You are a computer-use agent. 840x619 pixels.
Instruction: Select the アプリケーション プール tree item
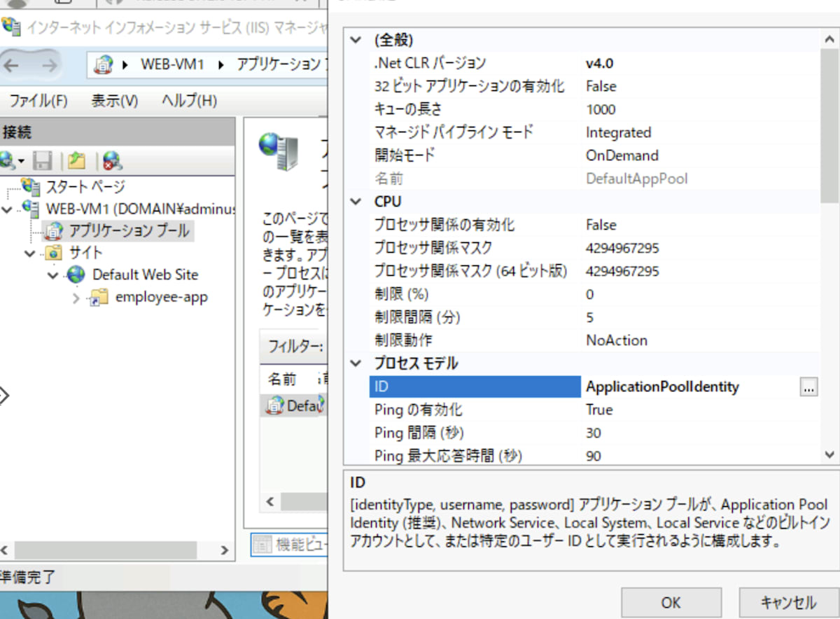click(x=129, y=230)
